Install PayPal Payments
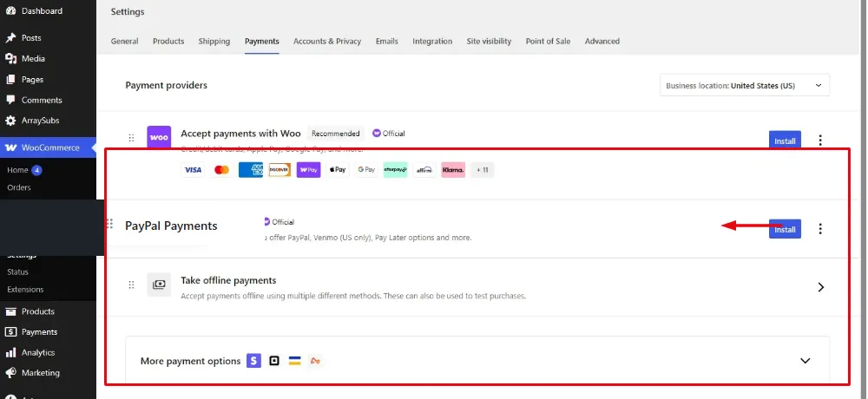This screenshot has height=399, width=868. (x=785, y=229)
